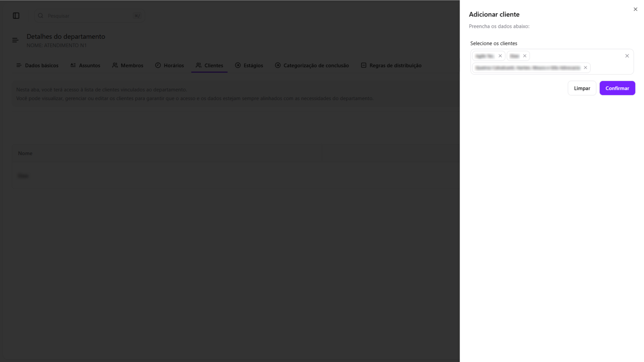Remove the first selected client chip
The image size is (644, 362).
(x=500, y=56)
